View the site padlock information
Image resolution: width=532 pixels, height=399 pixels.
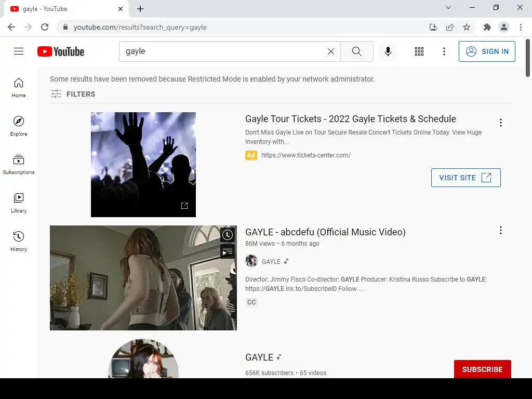click(65, 27)
